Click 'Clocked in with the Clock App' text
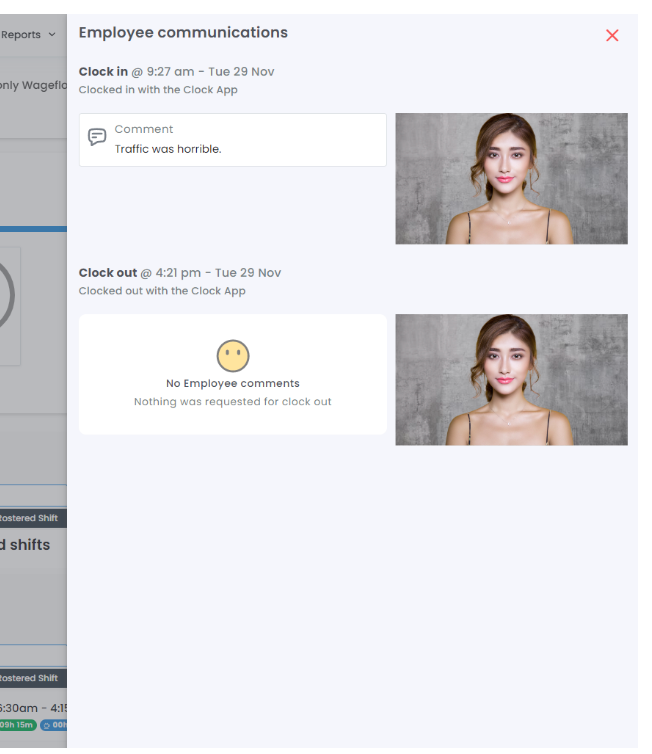The width and height of the screenshot is (652, 754). (x=158, y=90)
